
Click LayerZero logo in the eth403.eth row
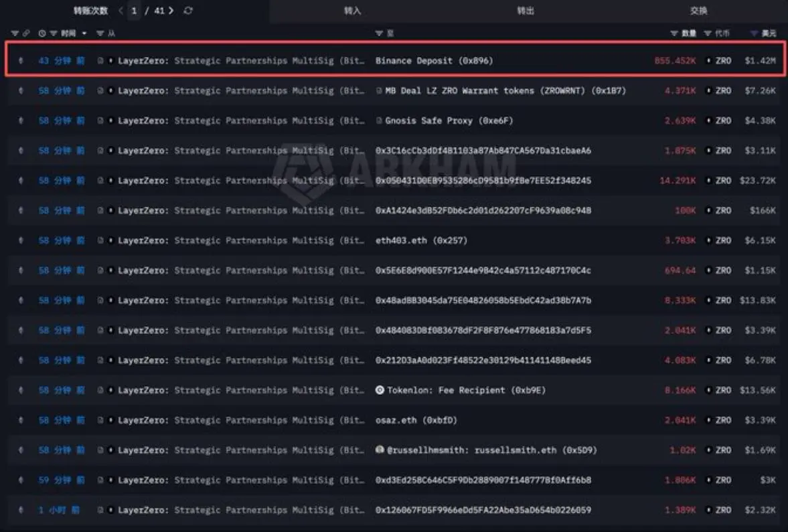point(110,241)
